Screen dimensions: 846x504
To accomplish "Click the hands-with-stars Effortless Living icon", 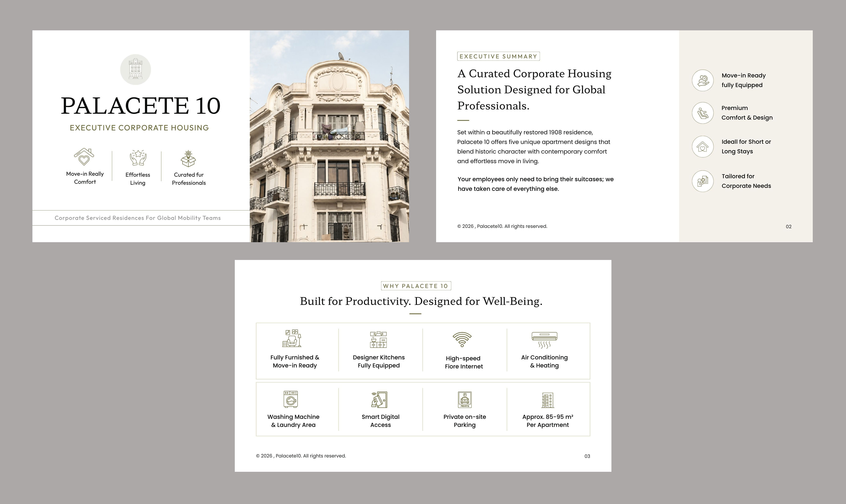I will [138, 158].
